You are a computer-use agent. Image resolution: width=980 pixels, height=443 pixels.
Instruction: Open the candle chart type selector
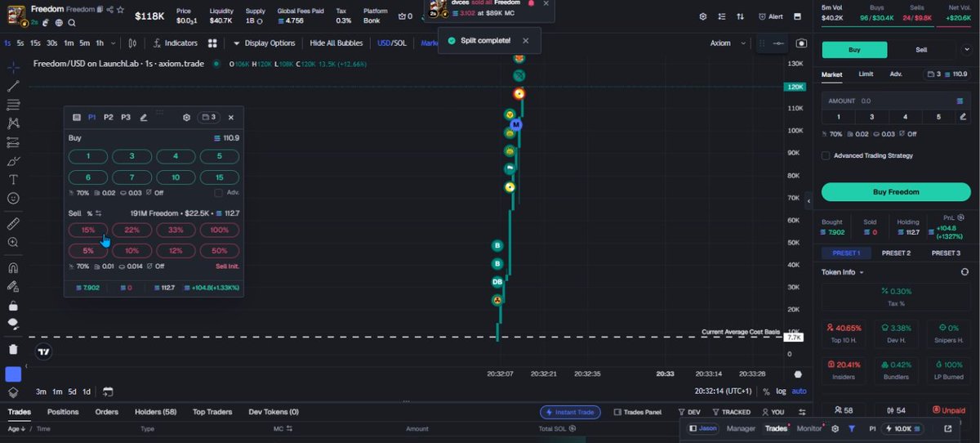pos(133,43)
